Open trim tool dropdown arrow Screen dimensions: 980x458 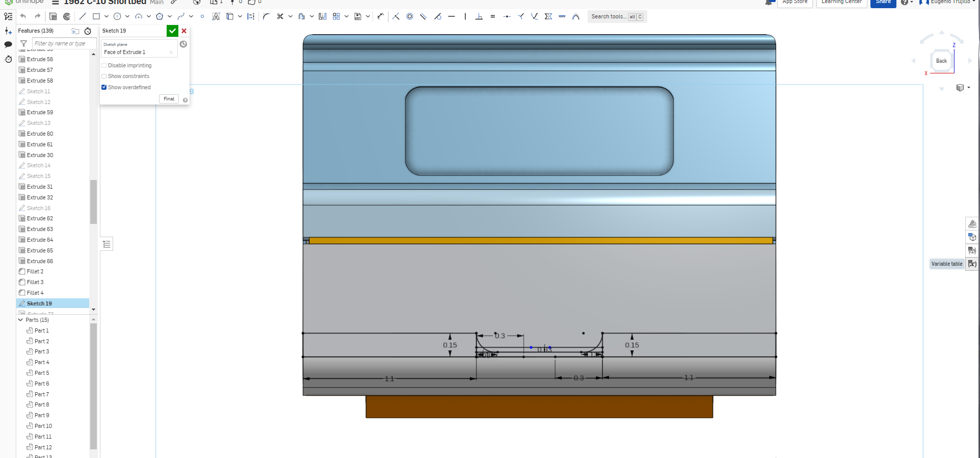(x=290, y=16)
